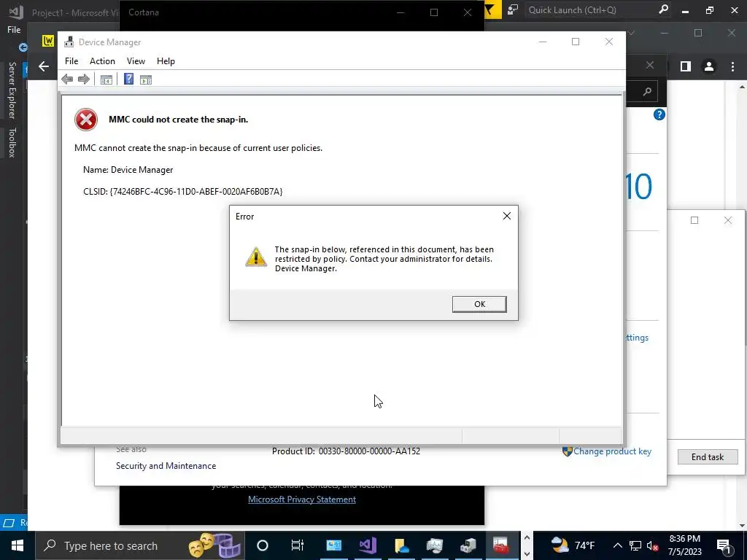Open the clock showing 8:36 PM
This screenshot has height=560, width=747.
684,545
